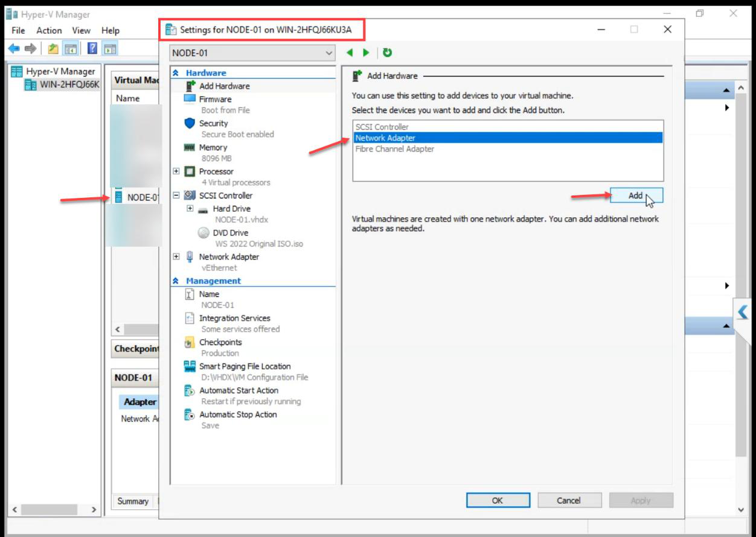Click the OK button
This screenshot has height=537, width=756.
pos(498,500)
